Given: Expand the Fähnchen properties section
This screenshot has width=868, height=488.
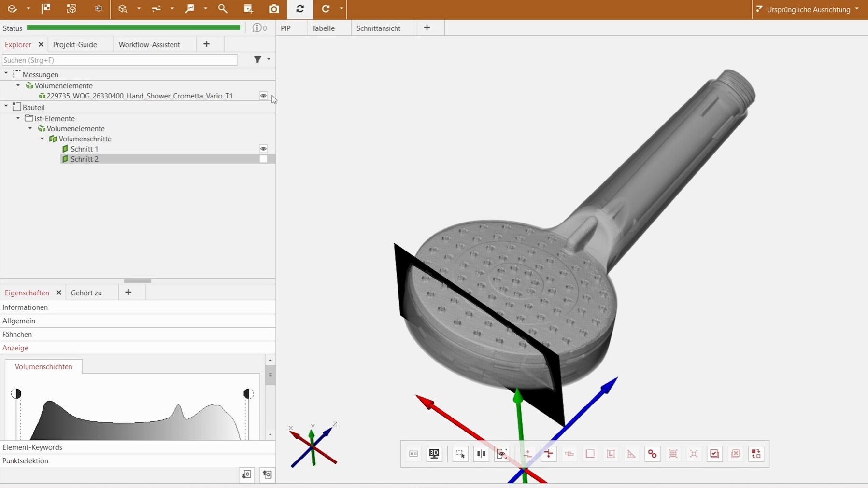Looking at the screenshot, I should (x=138, y=334).
